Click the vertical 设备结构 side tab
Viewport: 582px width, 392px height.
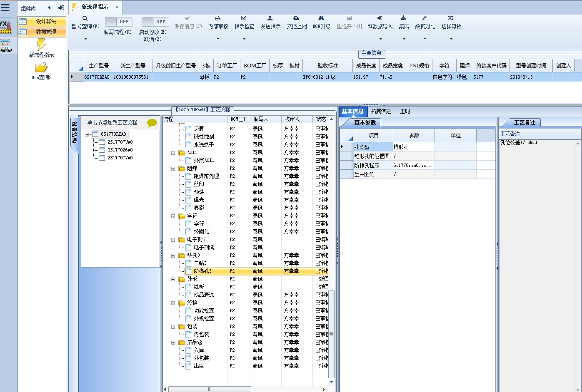[x=74, y=132]
